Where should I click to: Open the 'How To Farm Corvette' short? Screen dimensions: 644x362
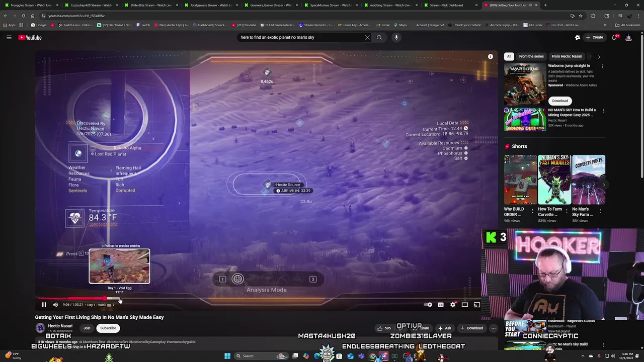pyautogui.click(x=554, y=179)
